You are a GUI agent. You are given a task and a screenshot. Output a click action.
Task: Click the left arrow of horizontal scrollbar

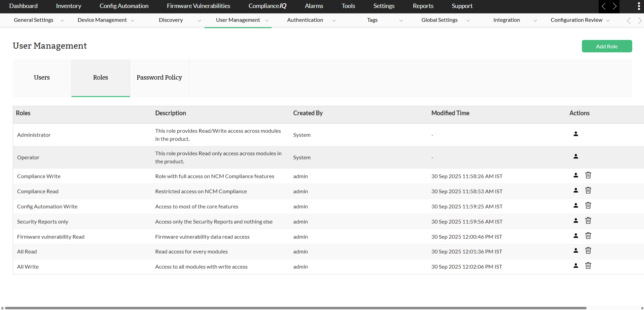point(2,308)
